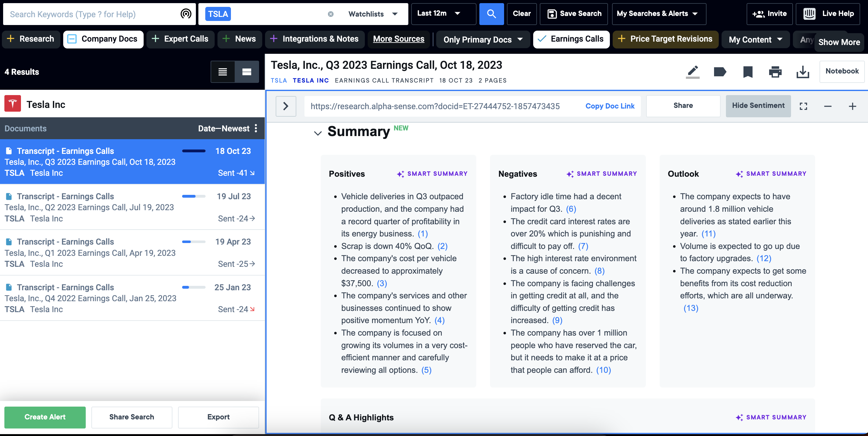Click Show More filters
Image resolution: width=868 pixels, height=436 pixels.
click(839, 42)
